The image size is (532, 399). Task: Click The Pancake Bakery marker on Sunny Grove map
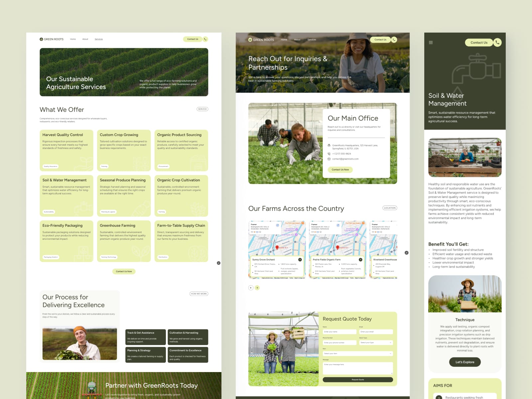303,223
